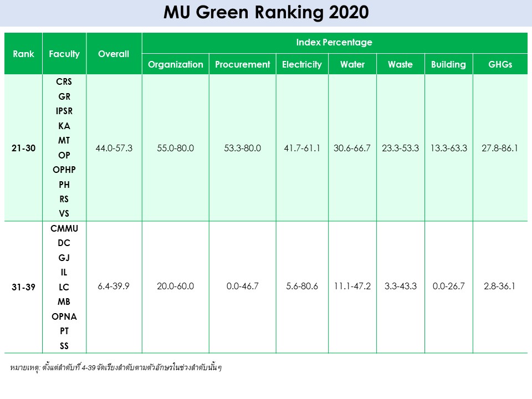This screenshot has height=399, width=532.
Task: Select faculty DC
Action: [64, 243]
